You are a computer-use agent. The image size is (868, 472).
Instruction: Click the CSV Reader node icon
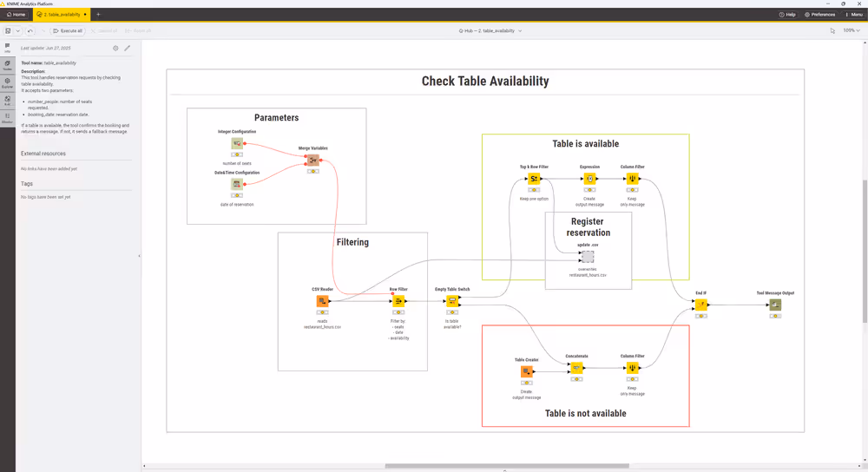[322, 301]
